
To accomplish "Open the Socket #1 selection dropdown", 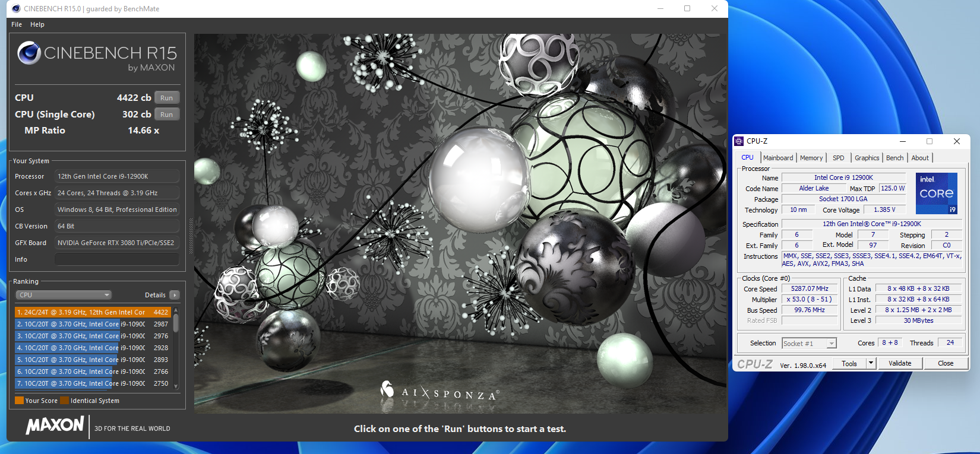I will (x=809, y=343).
